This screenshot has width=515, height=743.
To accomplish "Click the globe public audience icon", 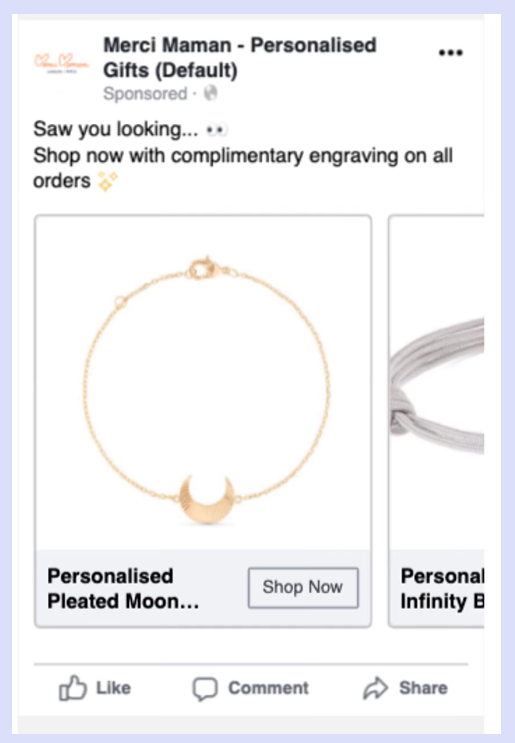I will pos(210,93).
